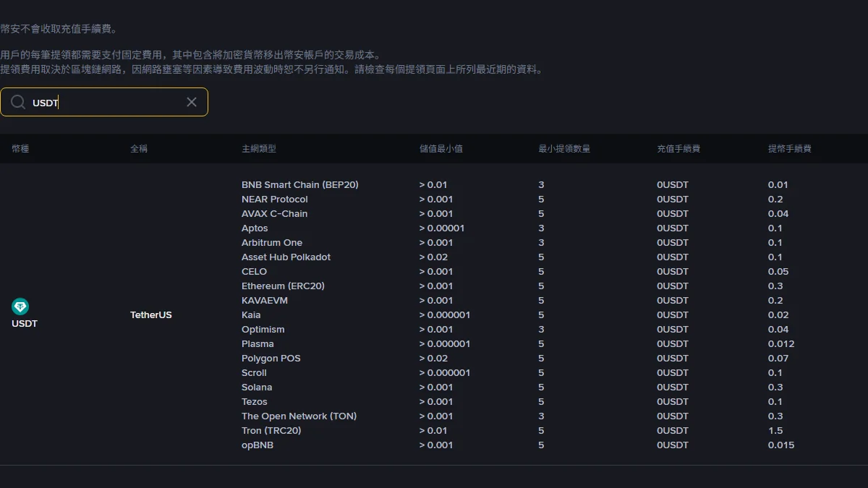Select the AVAX C-Chain network row
This screenshot has width=868, height=488.
point(275,214)
